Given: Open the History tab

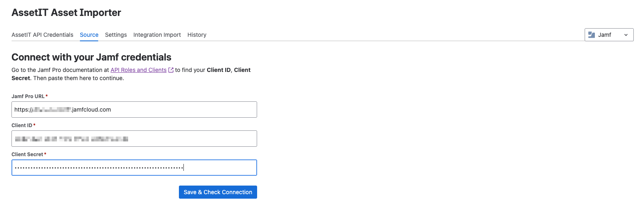Looking at the screenshot, I should pyautogui.click(x=197, y=35).
